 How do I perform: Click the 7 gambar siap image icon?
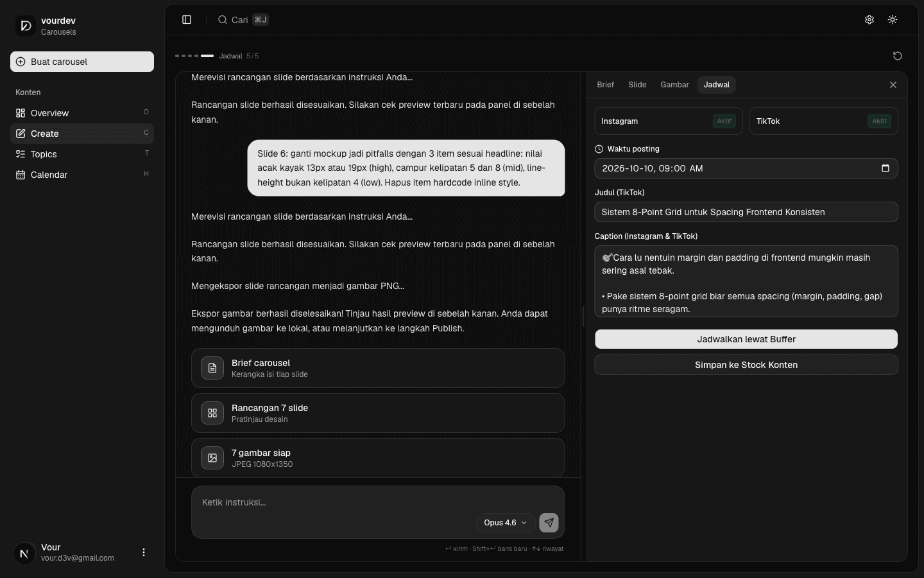[212, 458]
